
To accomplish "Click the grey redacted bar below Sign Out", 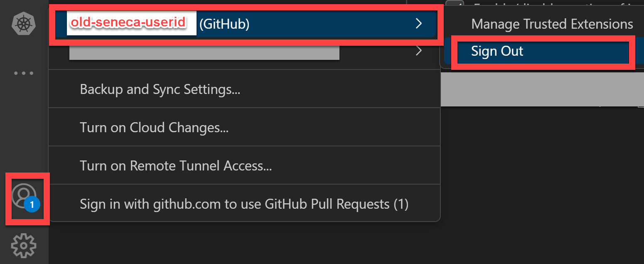I will [x=540, y=88].
